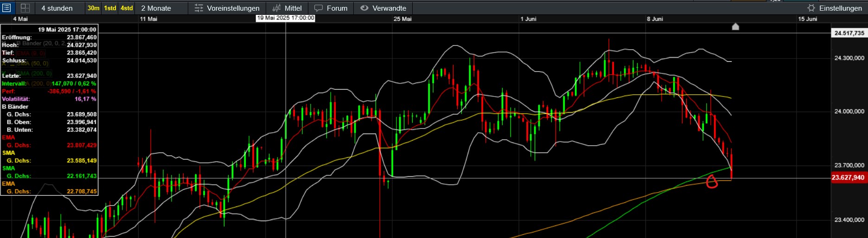
Task: Click the B. Unten value 23.382,074
Action: 82,130
